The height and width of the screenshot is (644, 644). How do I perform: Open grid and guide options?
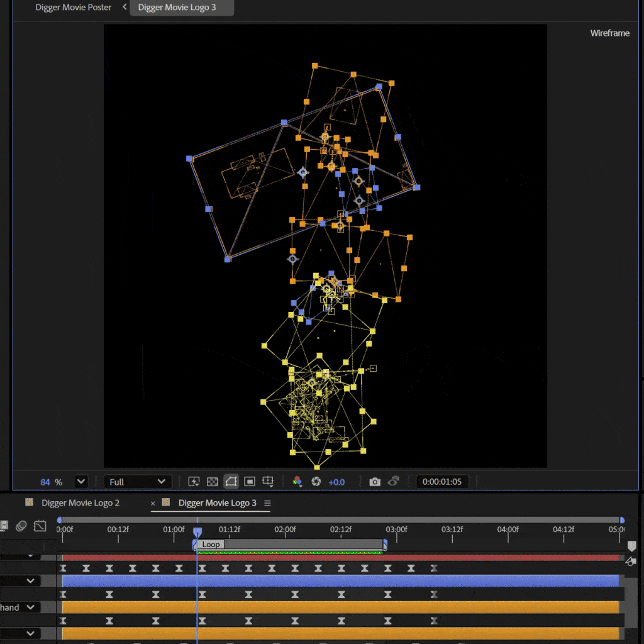pos(268,481)
